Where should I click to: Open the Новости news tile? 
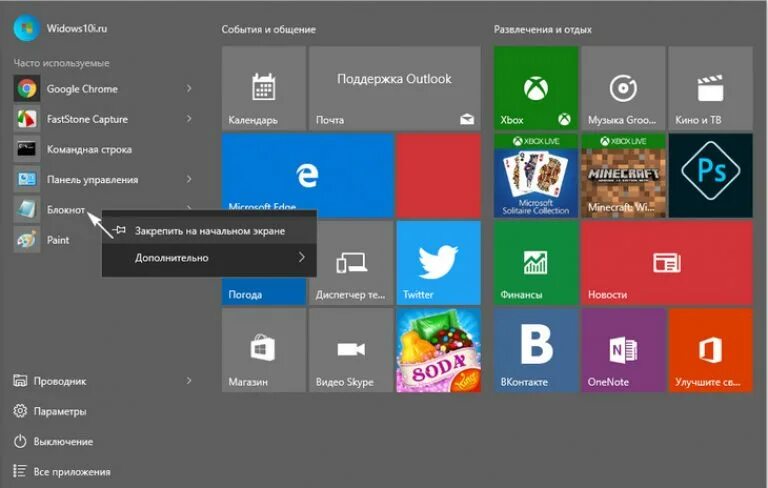point(667,263)
